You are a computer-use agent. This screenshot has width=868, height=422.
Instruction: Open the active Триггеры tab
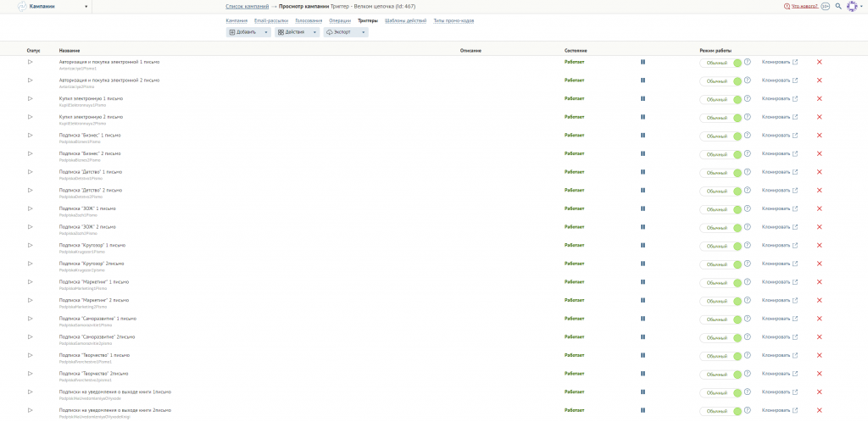368,20
